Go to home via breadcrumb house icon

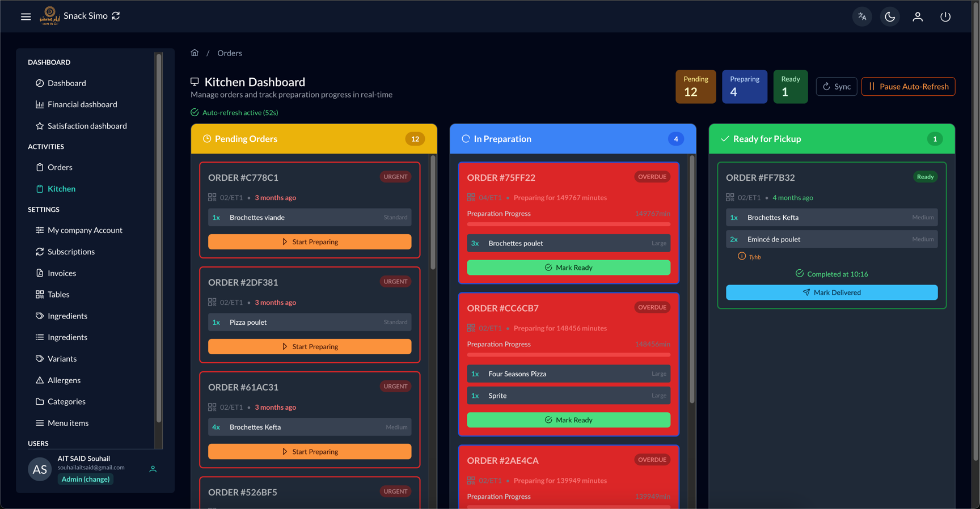pyautogui.click(x=195, y=53)
